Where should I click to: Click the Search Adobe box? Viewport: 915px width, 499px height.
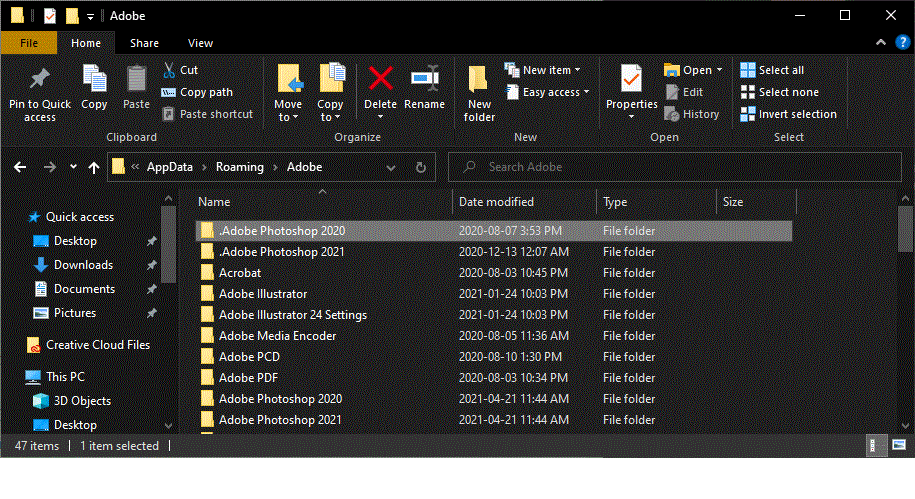(x=675, y=167)
